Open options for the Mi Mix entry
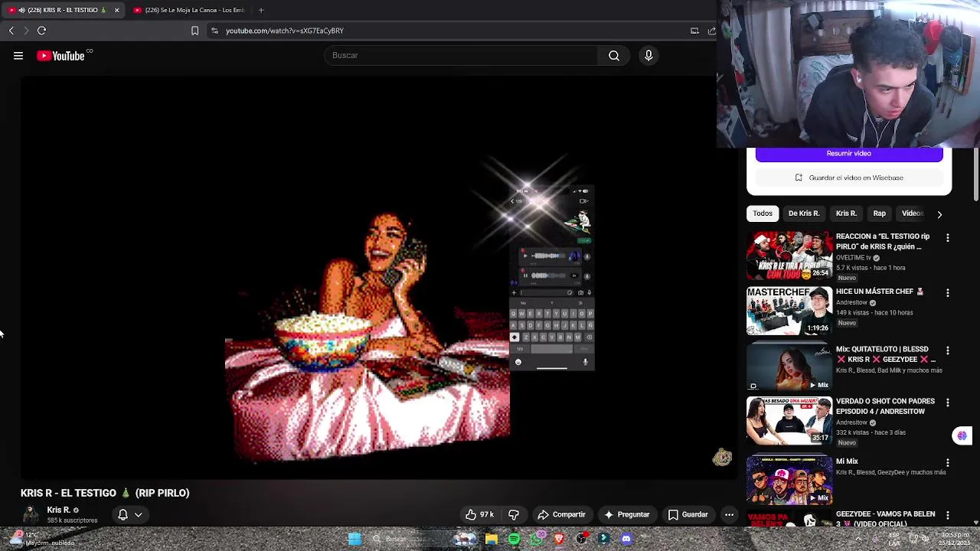The height and width of the screenshot is (551, 980). tap(947, 463)
